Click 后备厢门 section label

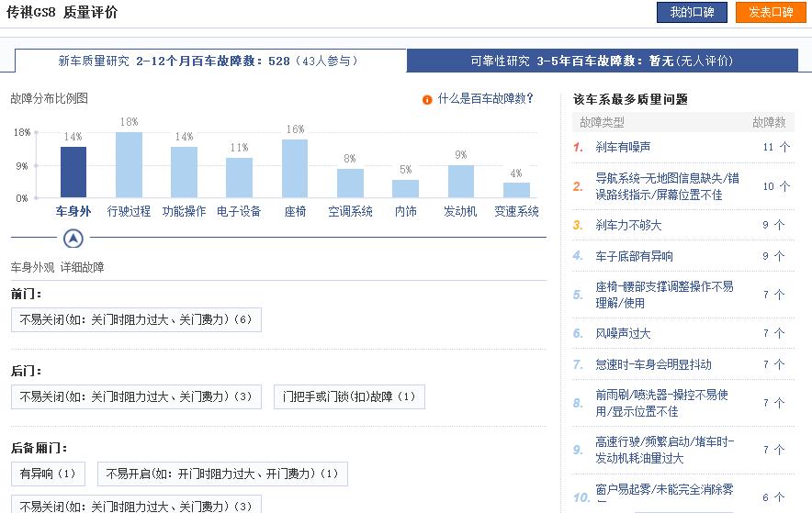[x=39, y=448]
